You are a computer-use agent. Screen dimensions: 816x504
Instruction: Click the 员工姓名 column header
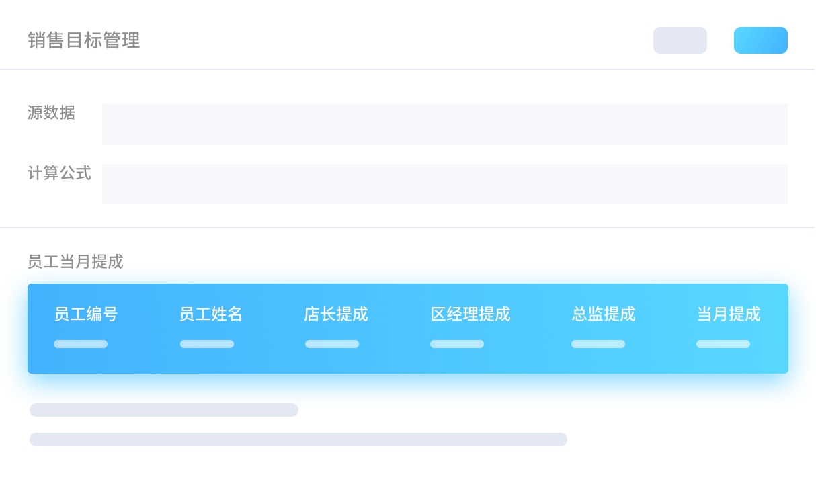211,314
